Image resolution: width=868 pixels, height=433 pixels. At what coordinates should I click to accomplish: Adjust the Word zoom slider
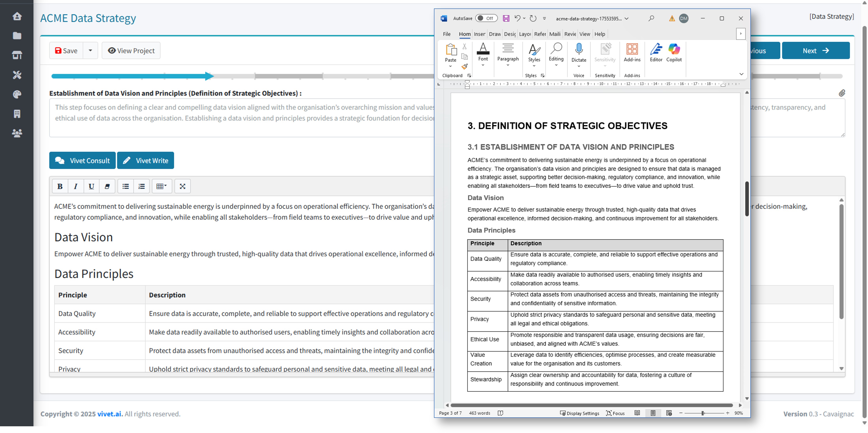[x=702, y=413]
